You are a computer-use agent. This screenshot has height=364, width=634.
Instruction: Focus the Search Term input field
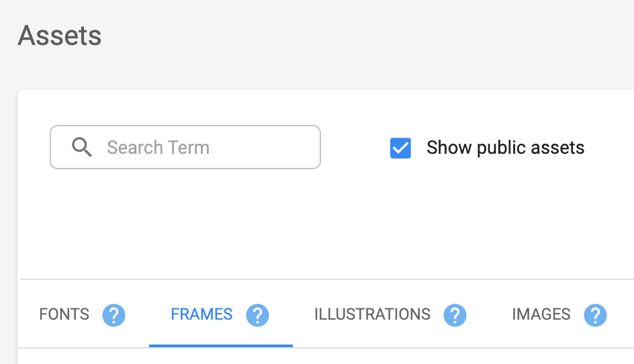click(x=185, y=147)
